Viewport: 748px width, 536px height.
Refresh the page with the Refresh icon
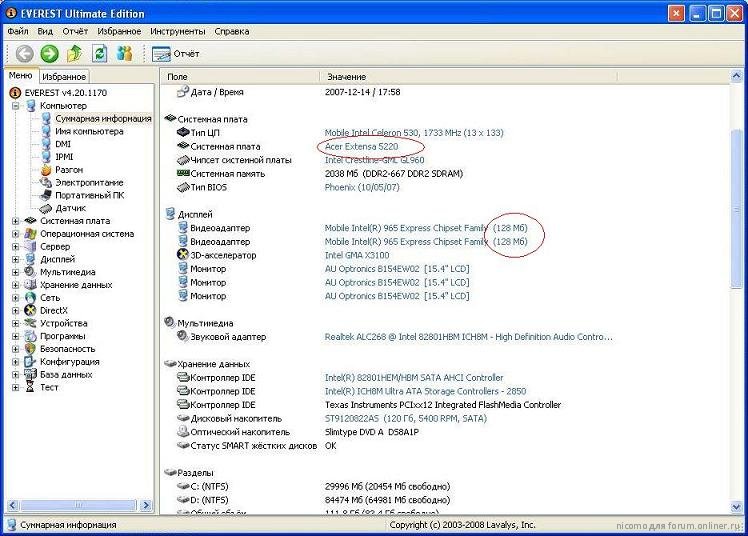point(99,53)
